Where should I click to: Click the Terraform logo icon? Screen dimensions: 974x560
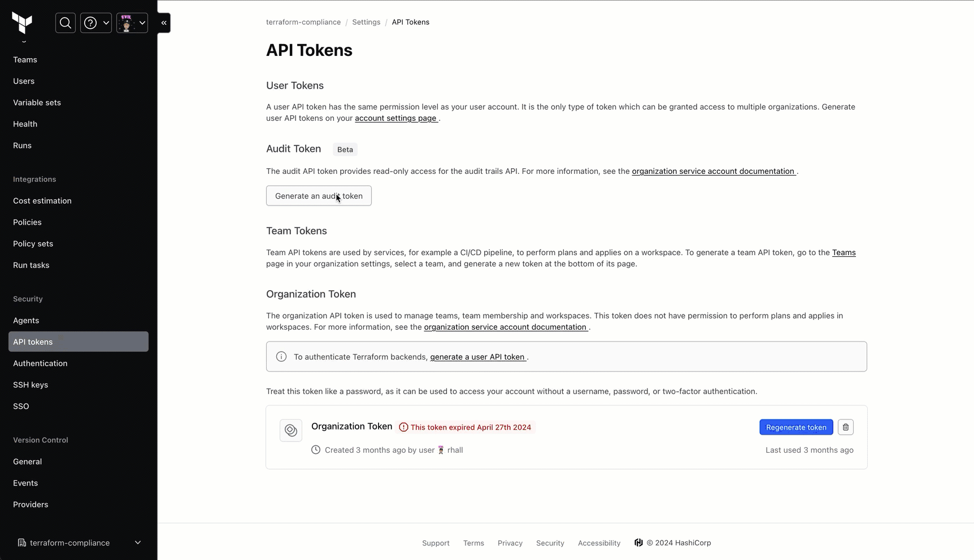(22, 23)
